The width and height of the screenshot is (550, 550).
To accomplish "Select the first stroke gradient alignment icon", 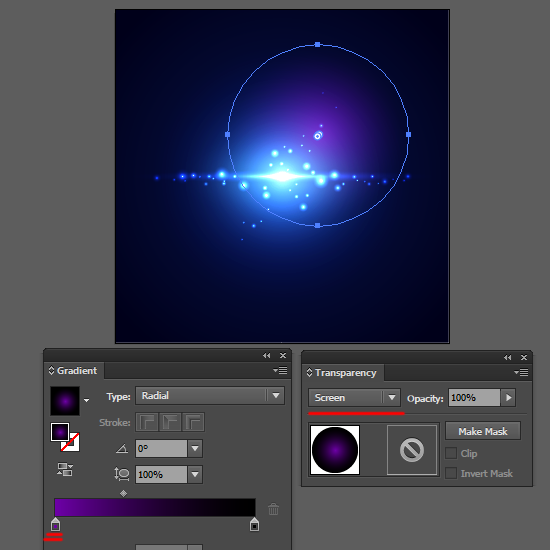I will click(147, 422).
